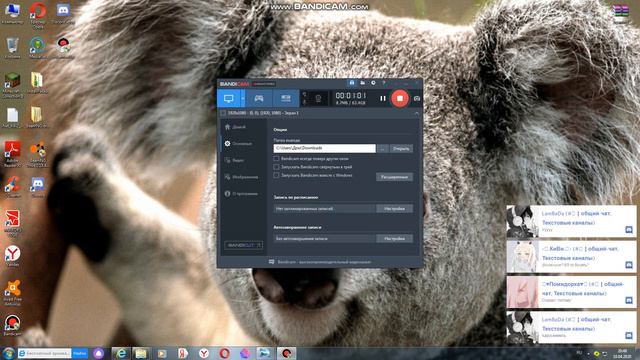Click the taskbar clock

coord(622,353)
